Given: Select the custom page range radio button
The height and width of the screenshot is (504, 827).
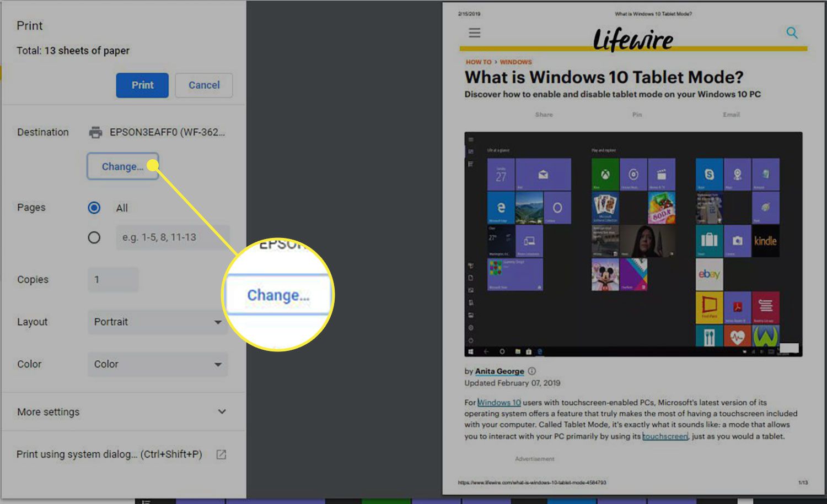Looking at the screenshot, I should click(94, 237).
